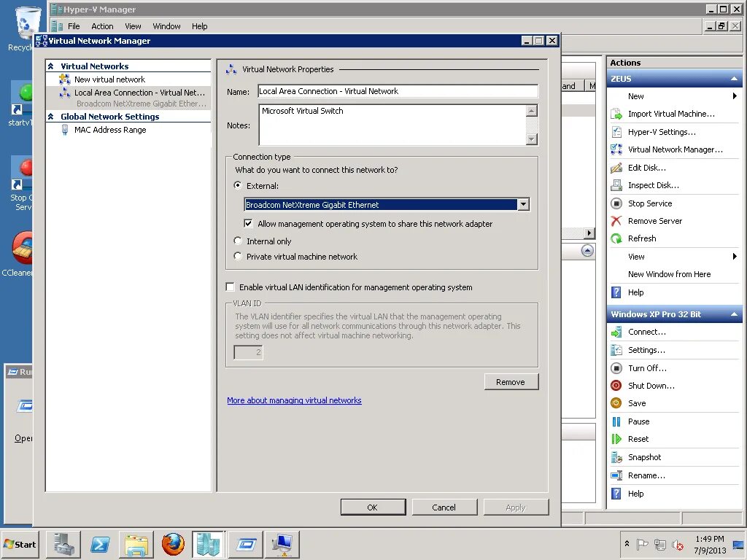Click the Start button
747x560 pixels.
(x=20, y=544)
